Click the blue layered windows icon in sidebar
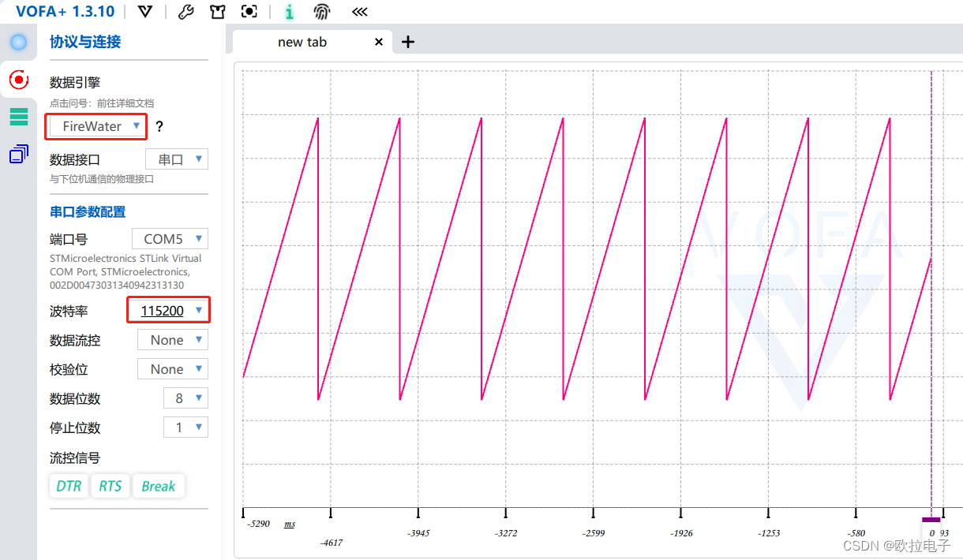This screenshot has height=560, width=963. coord(18,153)
